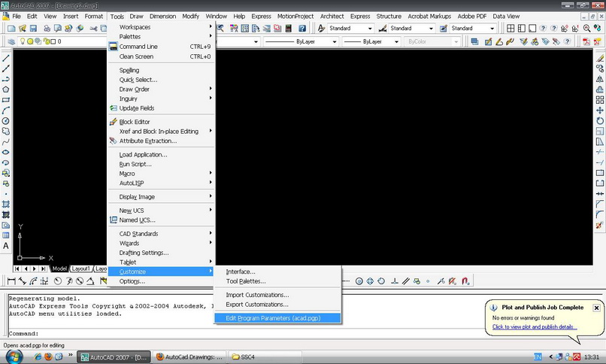Choose Edit Program Parameters (acad.pgp)

click(277, 318)
